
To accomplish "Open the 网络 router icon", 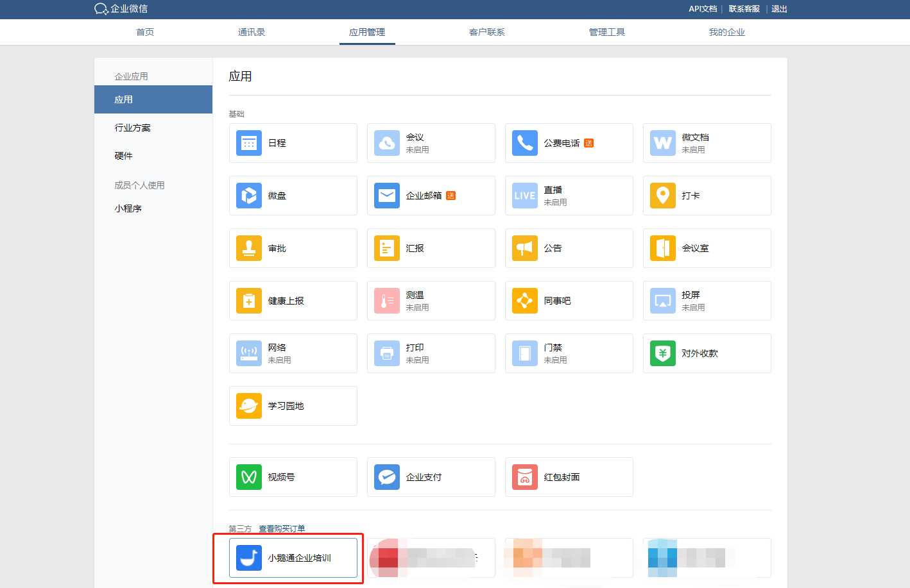I will tap(249, 353).
